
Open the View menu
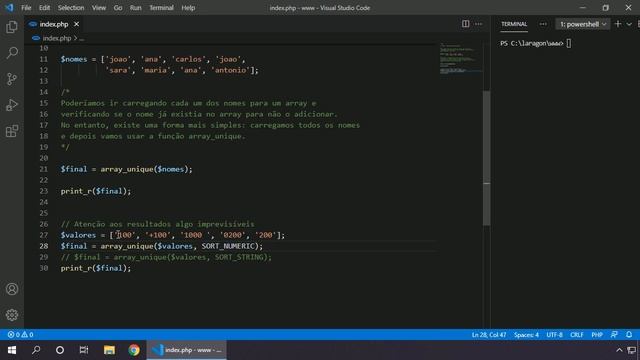98,8
